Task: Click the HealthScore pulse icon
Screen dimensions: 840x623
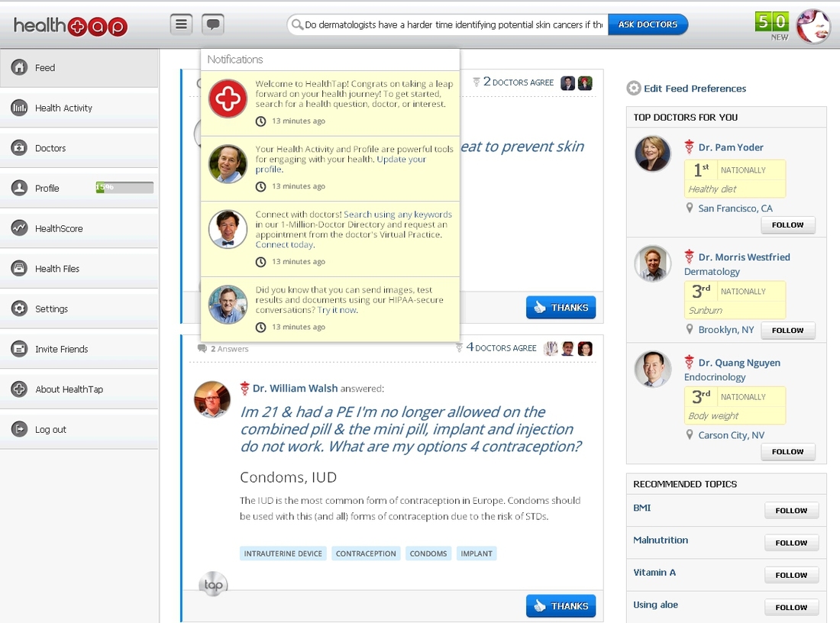Action: point(19,228)
